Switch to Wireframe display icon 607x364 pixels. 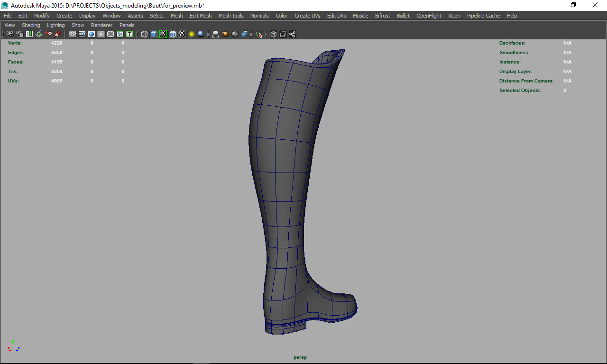coord(144,34)
